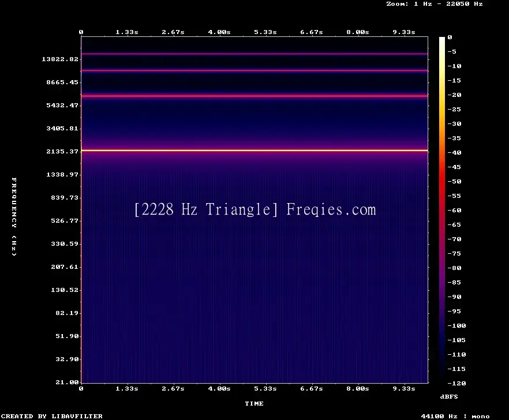Click 9.33s on the upper time axis

point(404,32)
